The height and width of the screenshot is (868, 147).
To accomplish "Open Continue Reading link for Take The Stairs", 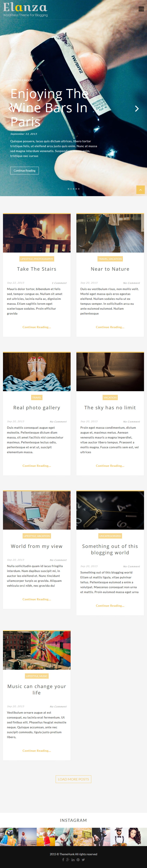I will click(37, 327).
